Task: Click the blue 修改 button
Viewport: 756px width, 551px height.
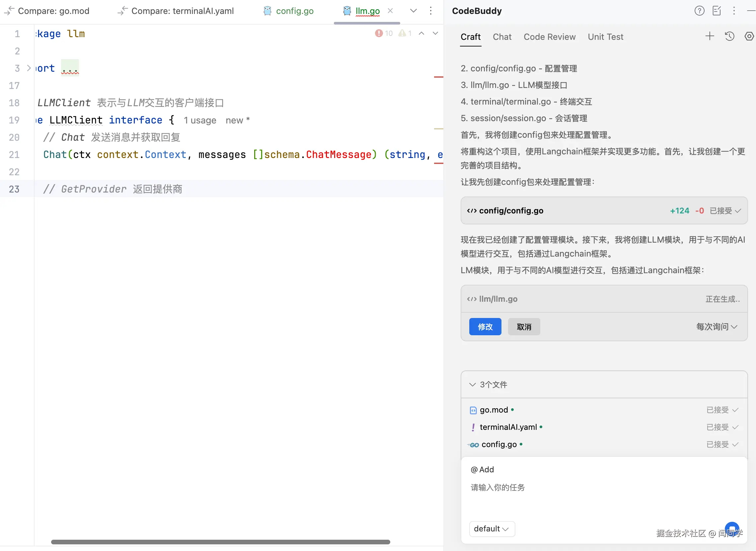Action: point(485,327)
